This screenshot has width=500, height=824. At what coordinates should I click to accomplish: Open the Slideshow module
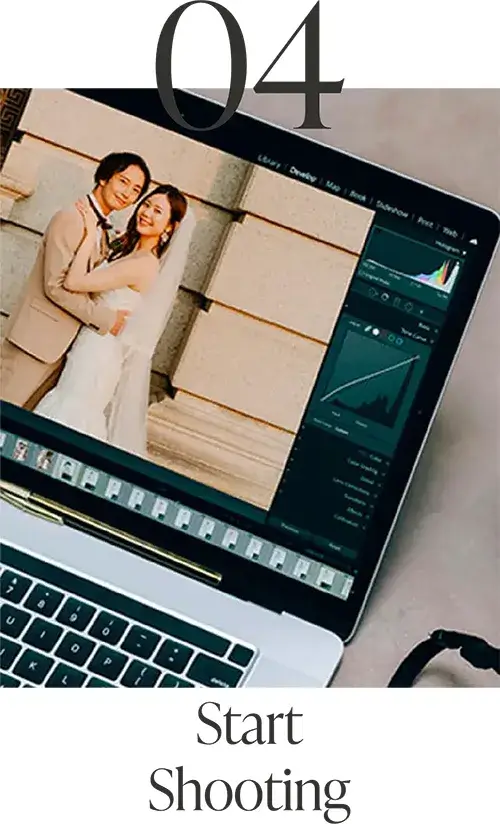392,209
